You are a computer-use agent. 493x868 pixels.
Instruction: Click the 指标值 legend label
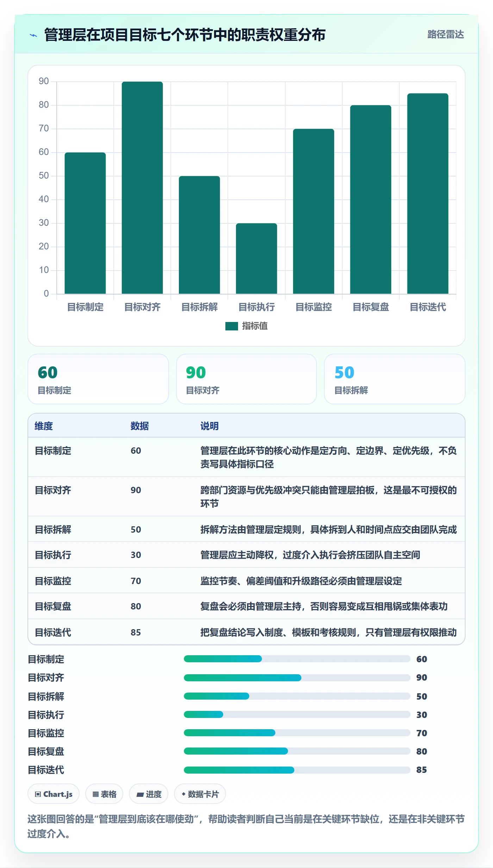click(255, 326)
